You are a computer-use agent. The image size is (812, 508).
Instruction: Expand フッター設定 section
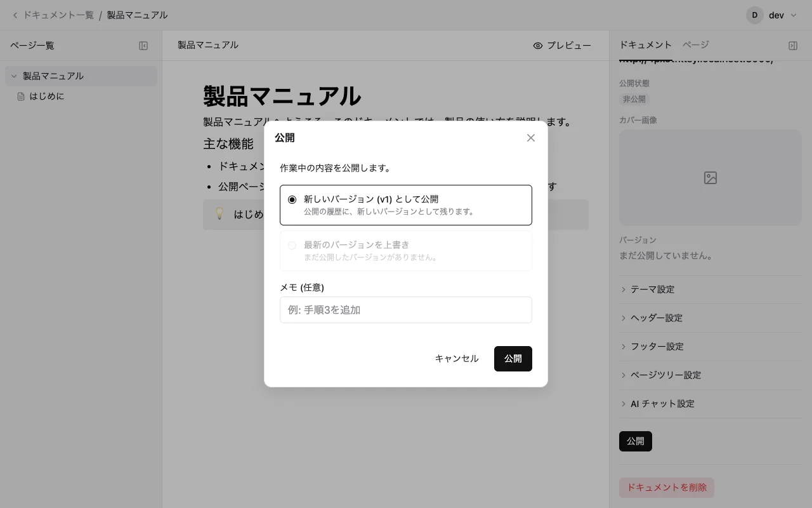pos(710,347)
